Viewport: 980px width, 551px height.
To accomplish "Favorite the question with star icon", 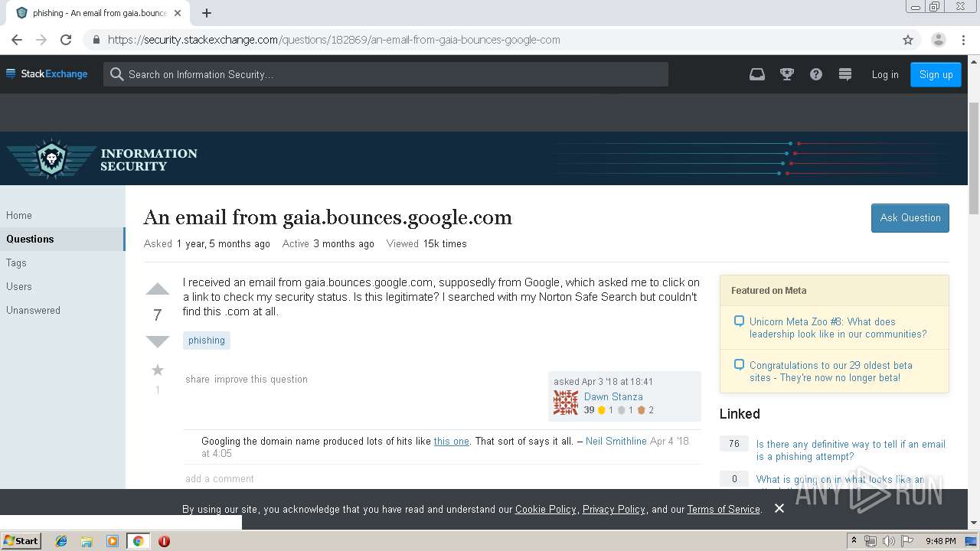I will [x=158, y=370].
